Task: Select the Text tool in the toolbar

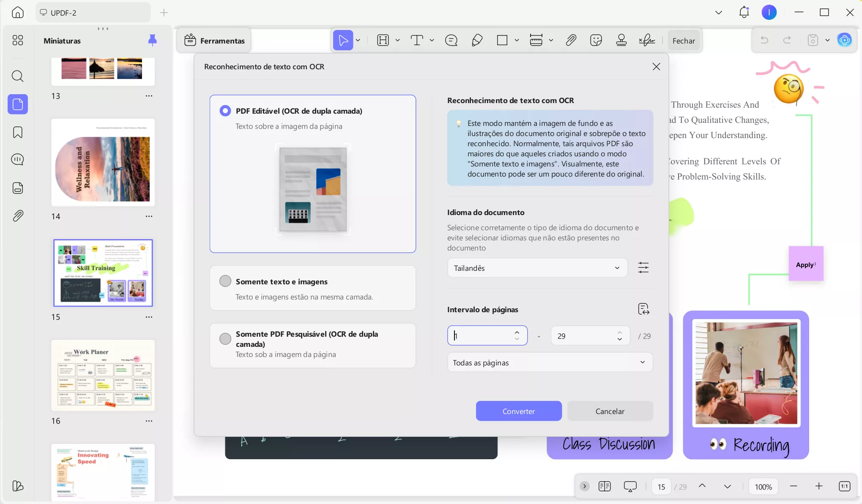Action: tap(417, 40)
